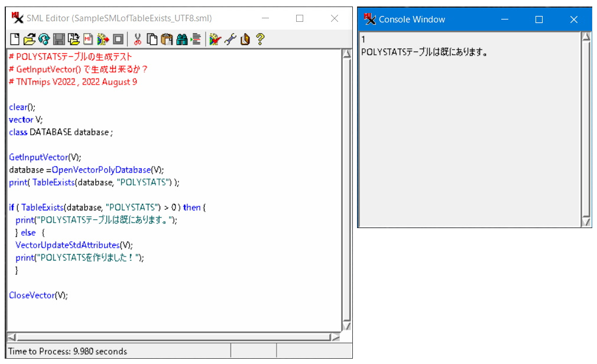
Task: Paste clipboard with the paste icon
Action: click(x=167, y=40)
